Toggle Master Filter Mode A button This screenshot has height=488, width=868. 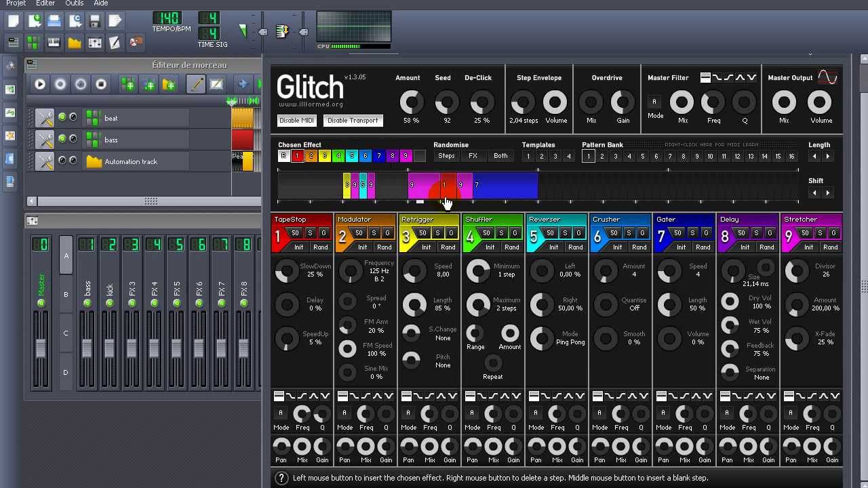click(x=654, y=102)
